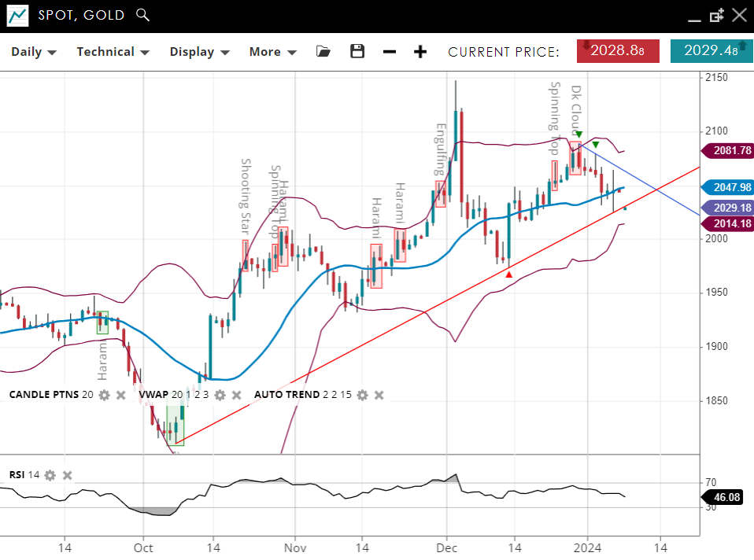Zoom out with the minus icon
This screenshot has width=754, height=560.
pos(390,52)
